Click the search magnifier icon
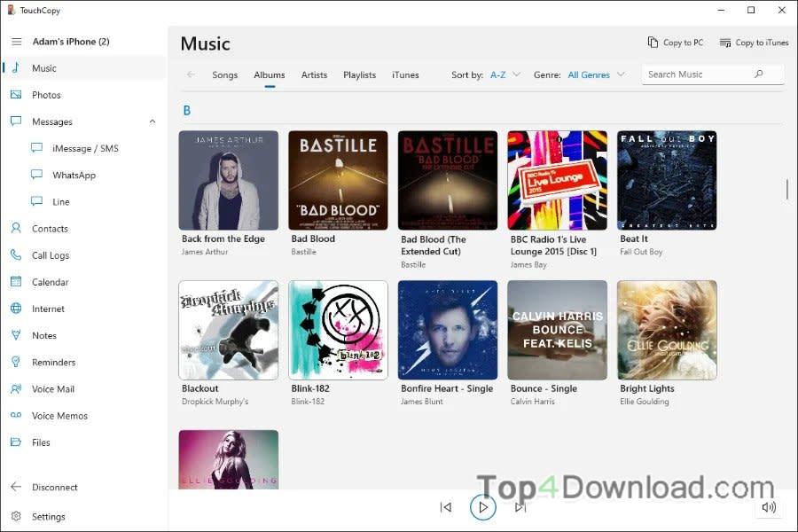This screenshot has height=532, width=798. point(758,74)
